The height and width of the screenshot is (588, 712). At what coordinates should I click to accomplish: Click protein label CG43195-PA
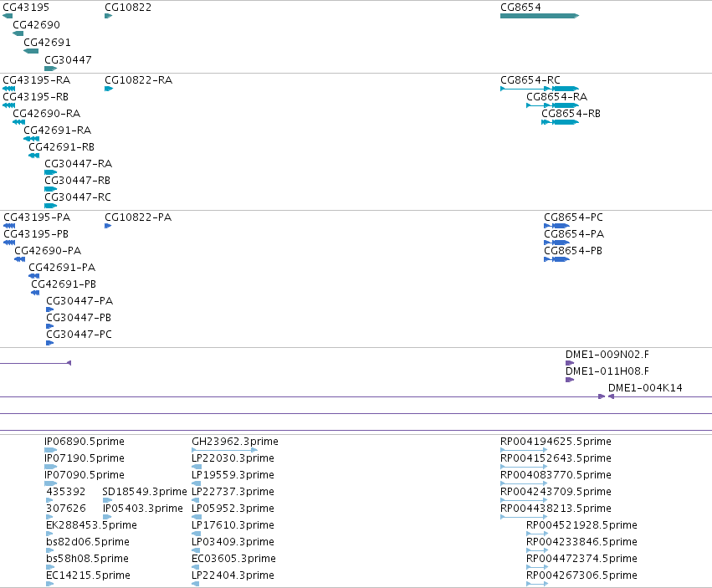point(38,217)
